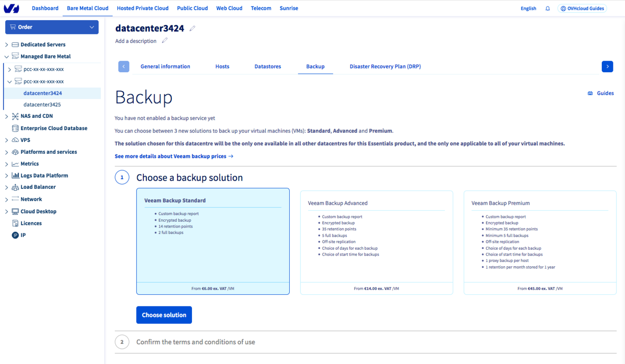Open the Web Cloud menu item
Screen dimensions: 625x364
click(x=229, y=8)
